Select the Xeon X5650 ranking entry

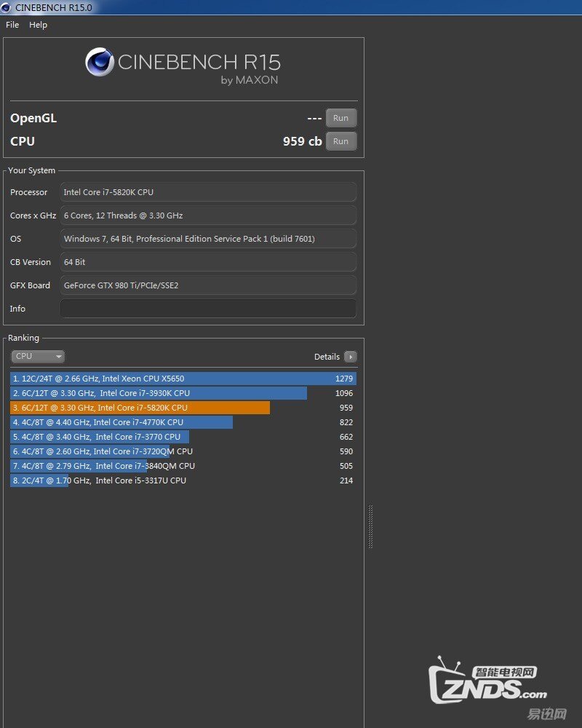pos(182,379)
